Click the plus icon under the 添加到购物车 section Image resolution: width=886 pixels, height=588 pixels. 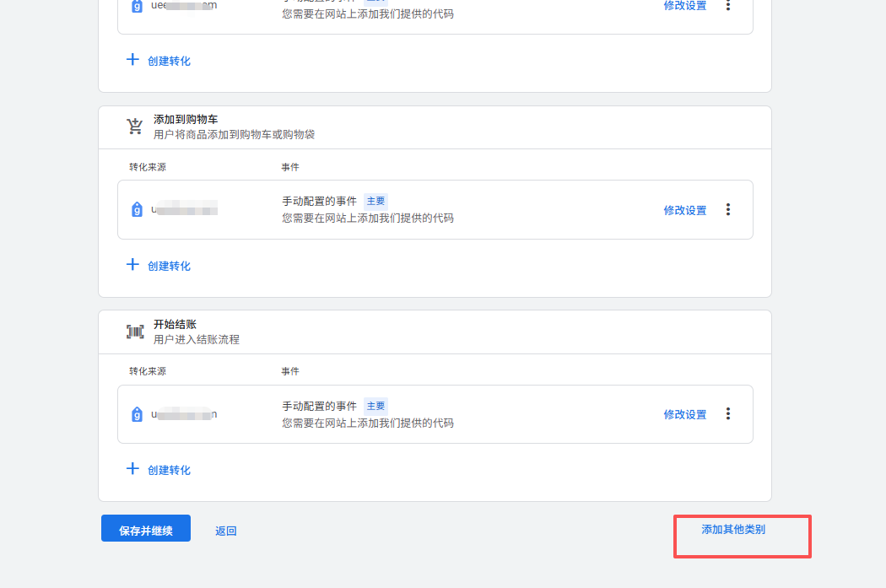coord(132,265)
